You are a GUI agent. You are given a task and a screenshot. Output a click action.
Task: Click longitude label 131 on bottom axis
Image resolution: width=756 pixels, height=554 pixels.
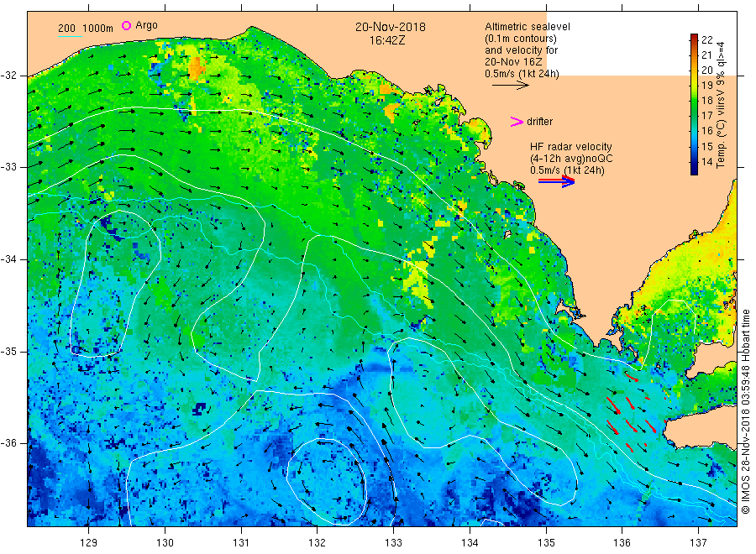pos(241,543)
